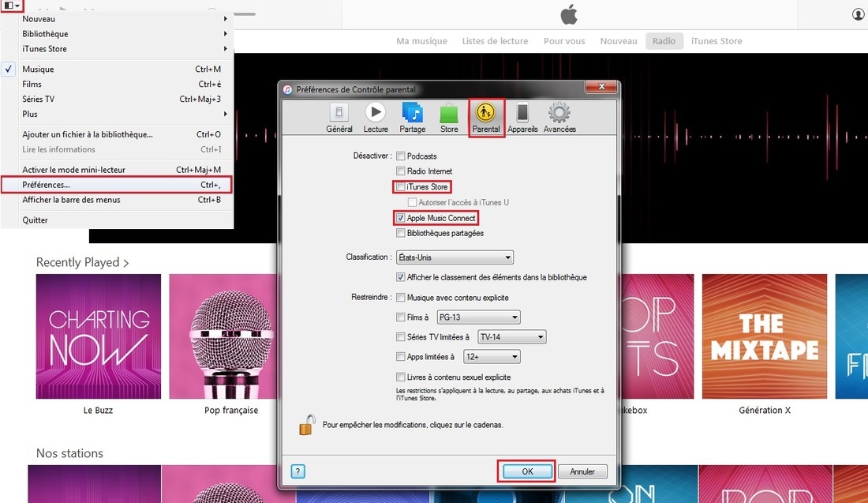The height and width of the screenshot is (503, 868).
Task: Toggle the Radio Internet checkbox
Action: 401,171
